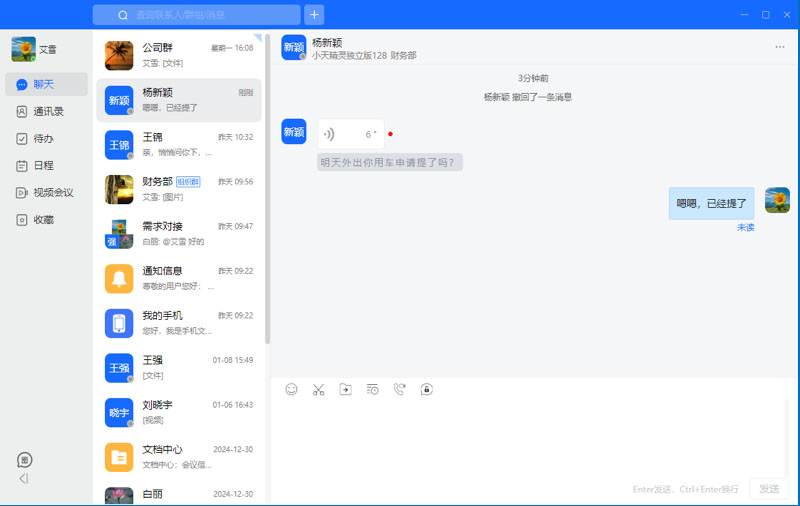
Task: Open 视频会议 video meeting section
Action: coord(52,193)
